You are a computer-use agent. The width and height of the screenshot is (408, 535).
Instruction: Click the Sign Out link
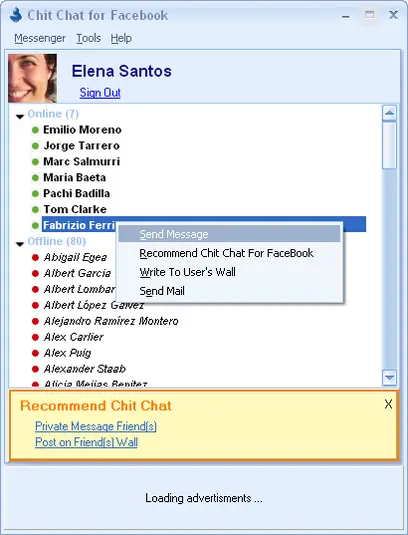pos(100,92)
